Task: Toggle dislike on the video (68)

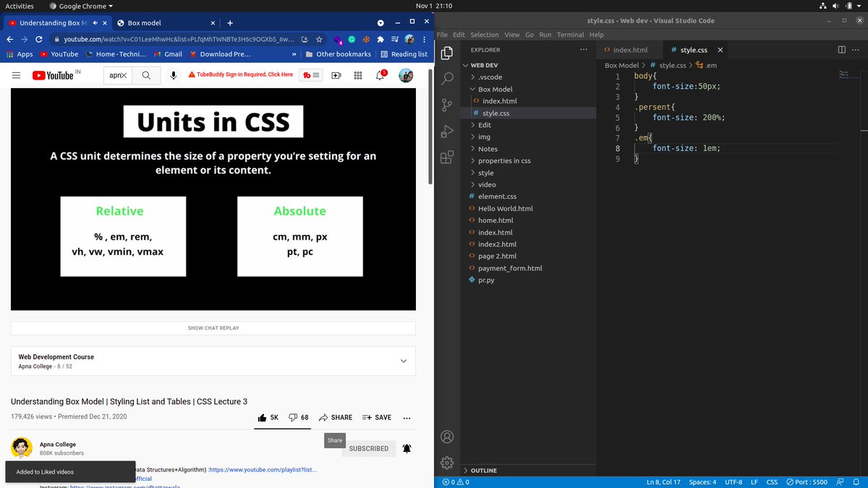Action: pos(298,418)
